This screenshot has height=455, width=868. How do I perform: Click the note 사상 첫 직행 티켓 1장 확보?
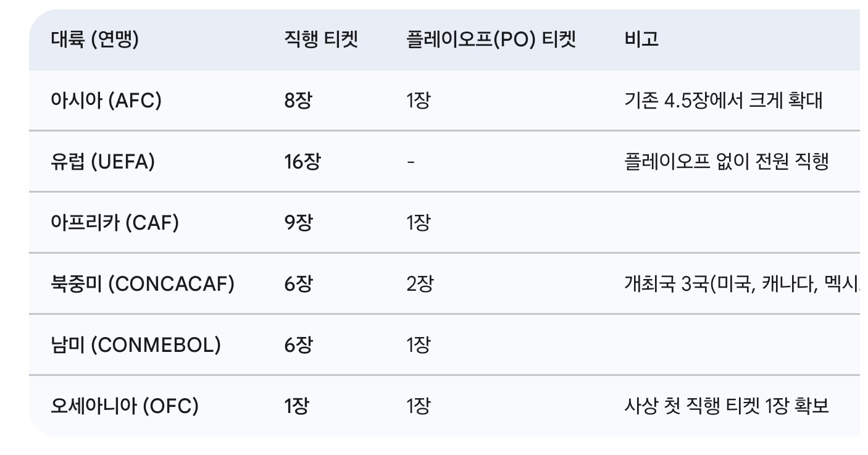[727, 406]
